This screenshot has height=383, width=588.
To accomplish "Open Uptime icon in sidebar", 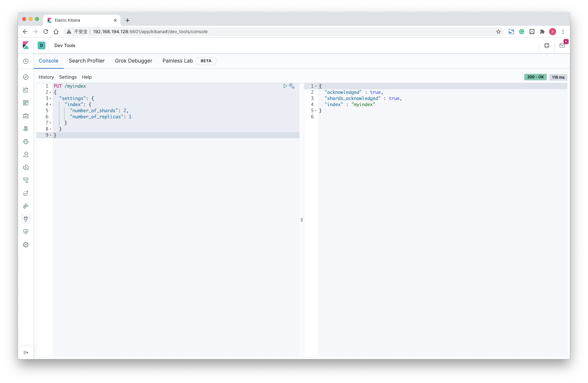I will point(26,193).
